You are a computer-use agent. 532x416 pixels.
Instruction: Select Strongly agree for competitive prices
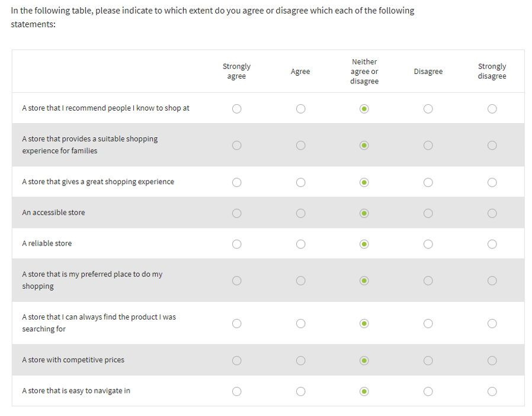click(236, 360)
